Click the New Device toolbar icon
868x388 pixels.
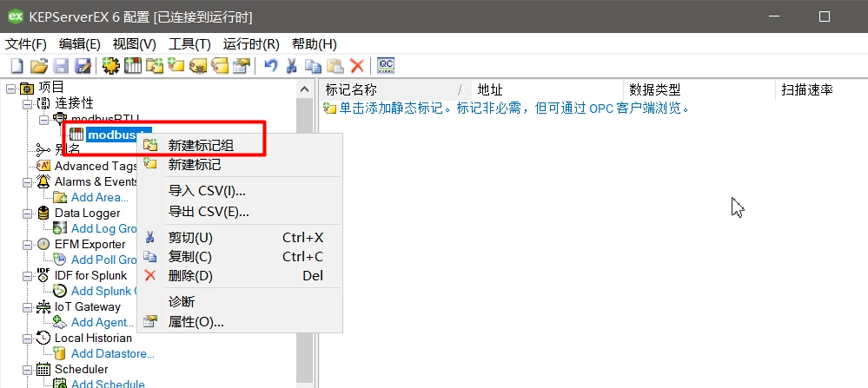coord(133,66)
